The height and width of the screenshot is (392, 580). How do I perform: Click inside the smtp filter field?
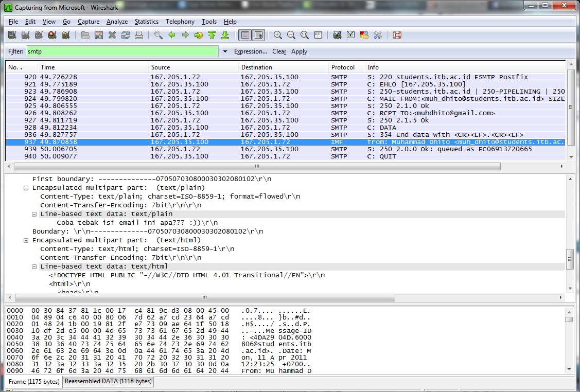coord(122,51)
